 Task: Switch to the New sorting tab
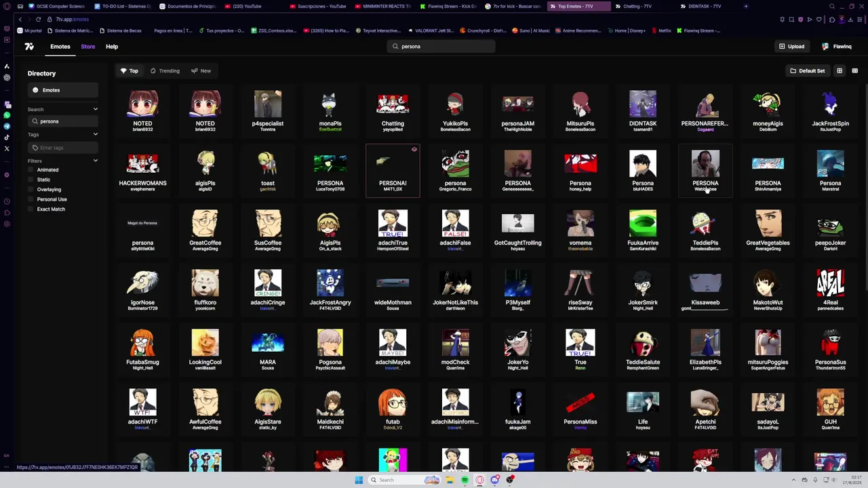point(201,70)
